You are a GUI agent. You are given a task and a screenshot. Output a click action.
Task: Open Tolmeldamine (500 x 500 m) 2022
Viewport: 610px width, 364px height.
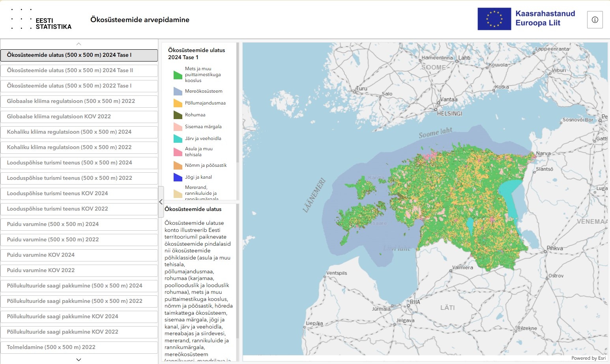[x=79, y=347]
